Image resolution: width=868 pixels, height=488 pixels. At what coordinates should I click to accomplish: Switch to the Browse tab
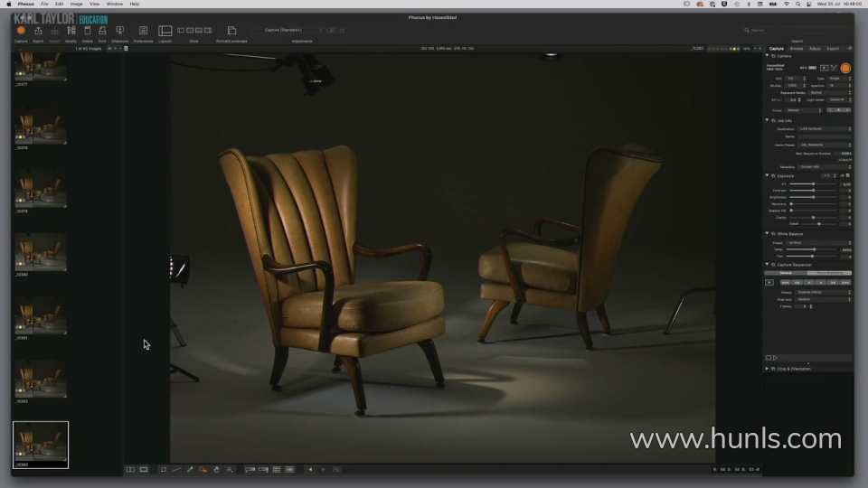point(797,48)
